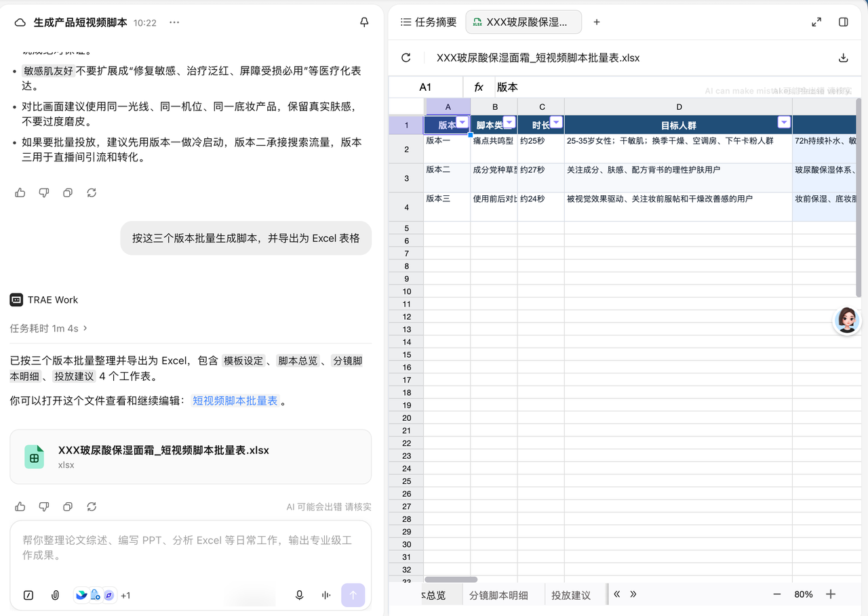The height and width of the screenshot is (616, 868).
Task: Send message with the arrow button
Action: coord(353,595)
